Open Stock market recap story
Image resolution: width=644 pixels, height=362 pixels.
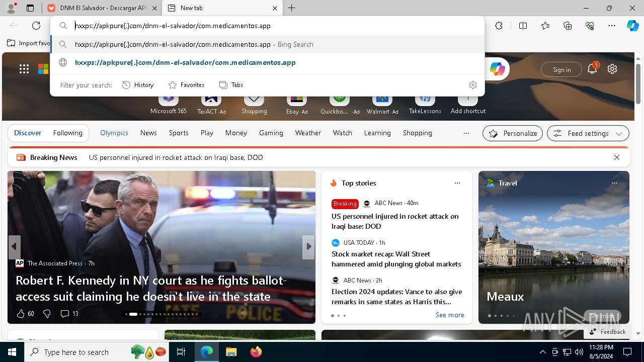(396, 259)
